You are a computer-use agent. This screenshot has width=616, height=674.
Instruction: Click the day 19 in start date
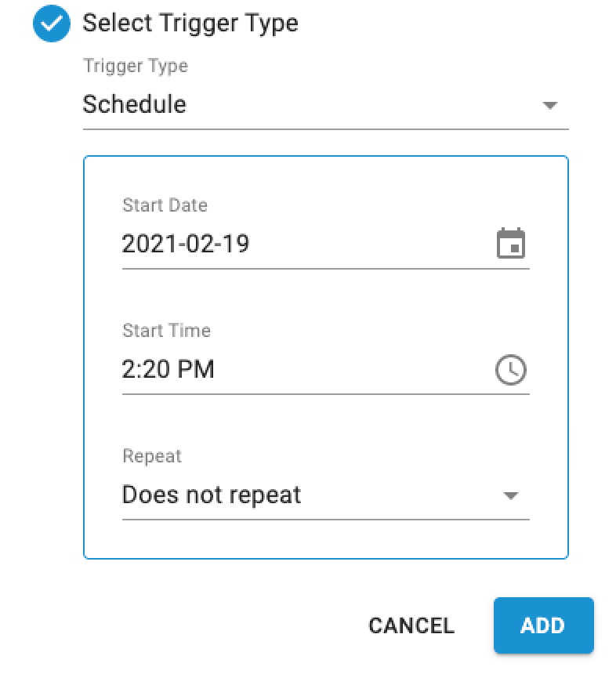pyautogui.click(x=236, y=244)
